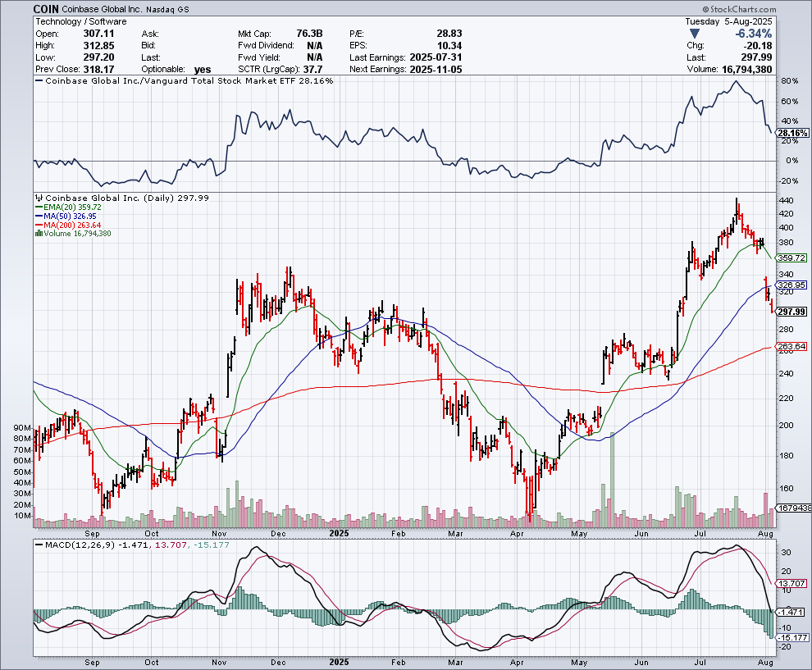Screen dimensions: 812x670
Task: Click the Prev Close value 318.17
Action: pos(99,70)
